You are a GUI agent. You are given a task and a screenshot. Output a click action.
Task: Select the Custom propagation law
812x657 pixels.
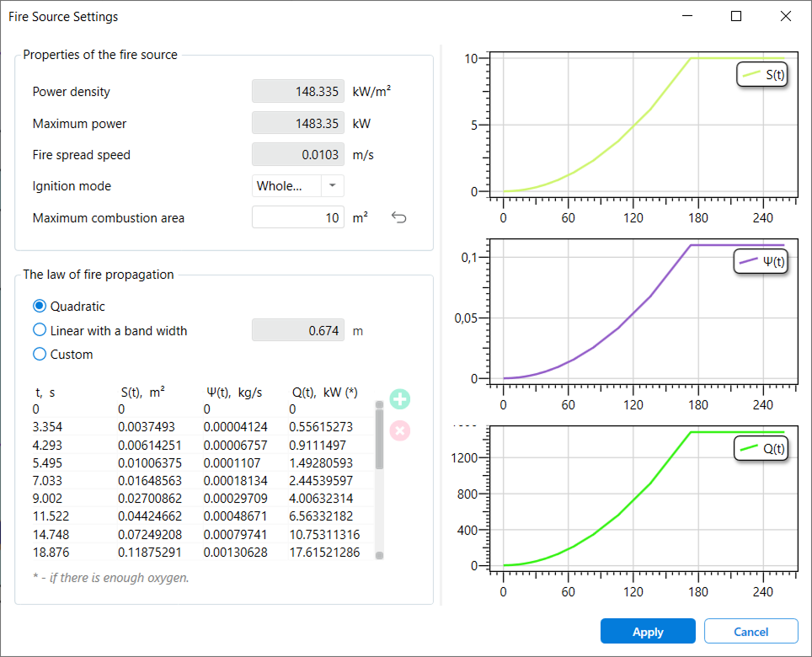[40, 355]
